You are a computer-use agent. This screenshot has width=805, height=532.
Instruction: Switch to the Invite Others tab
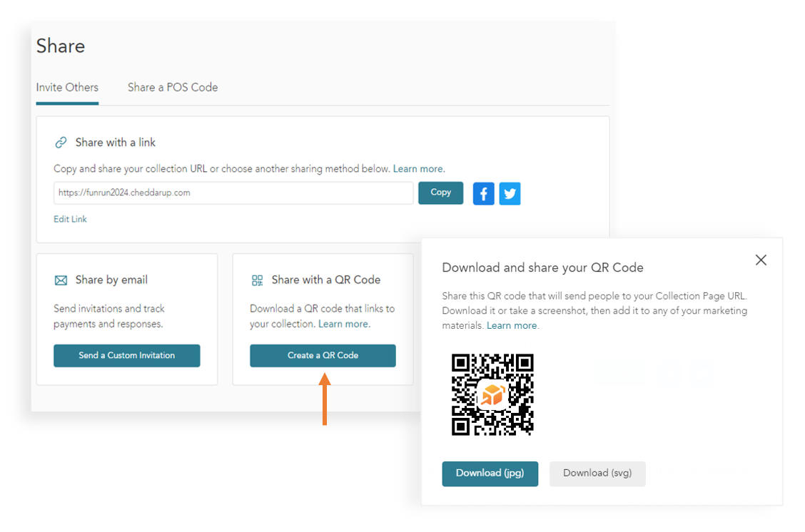click(x=67, y=88)
